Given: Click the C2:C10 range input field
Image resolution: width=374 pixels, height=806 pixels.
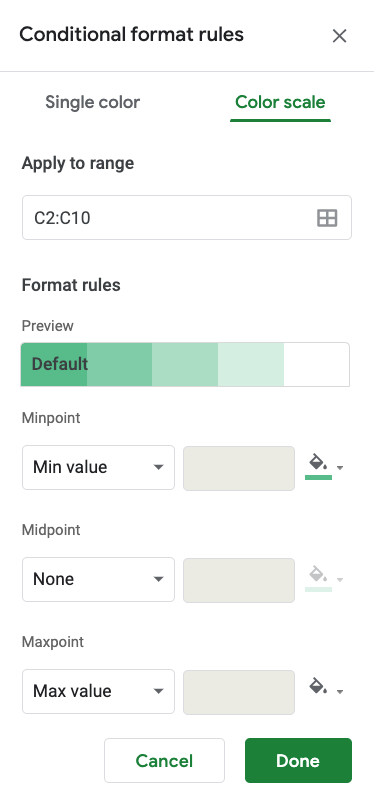Looking at the screenshot, I should click(186, 218).
